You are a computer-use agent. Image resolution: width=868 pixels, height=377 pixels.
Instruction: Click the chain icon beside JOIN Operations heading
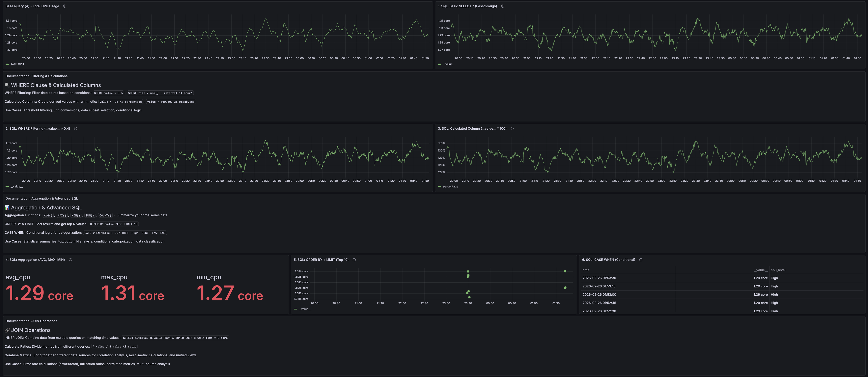coord(7,330)
